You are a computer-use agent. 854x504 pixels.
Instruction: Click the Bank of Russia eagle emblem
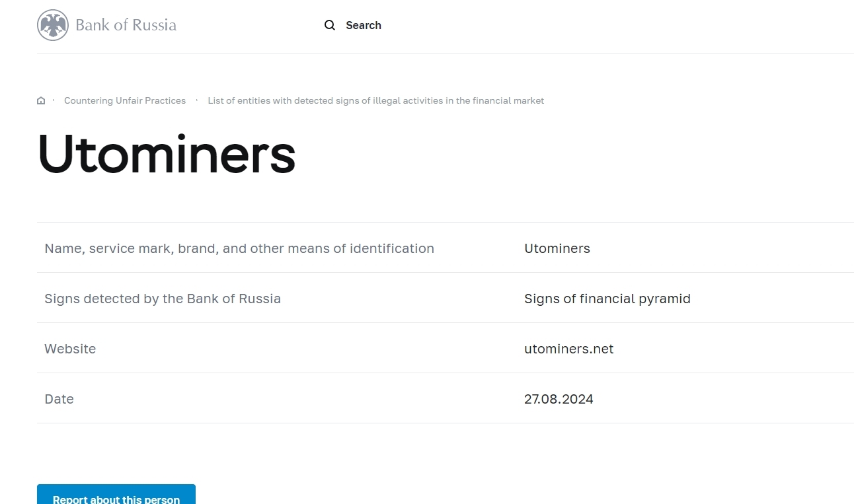click(53, 26)
